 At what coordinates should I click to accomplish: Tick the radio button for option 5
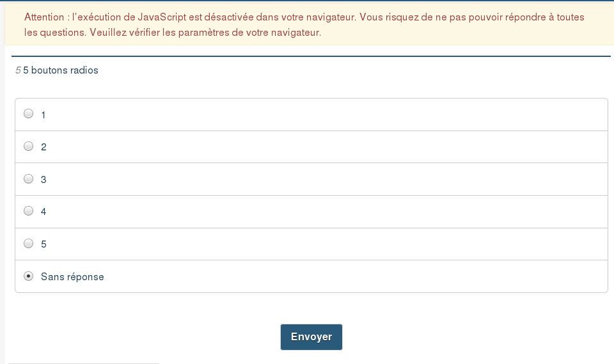28,243
